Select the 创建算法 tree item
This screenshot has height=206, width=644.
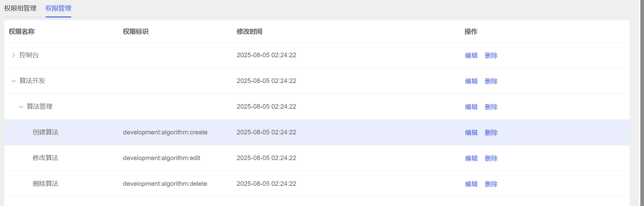[x=46, y=132]
